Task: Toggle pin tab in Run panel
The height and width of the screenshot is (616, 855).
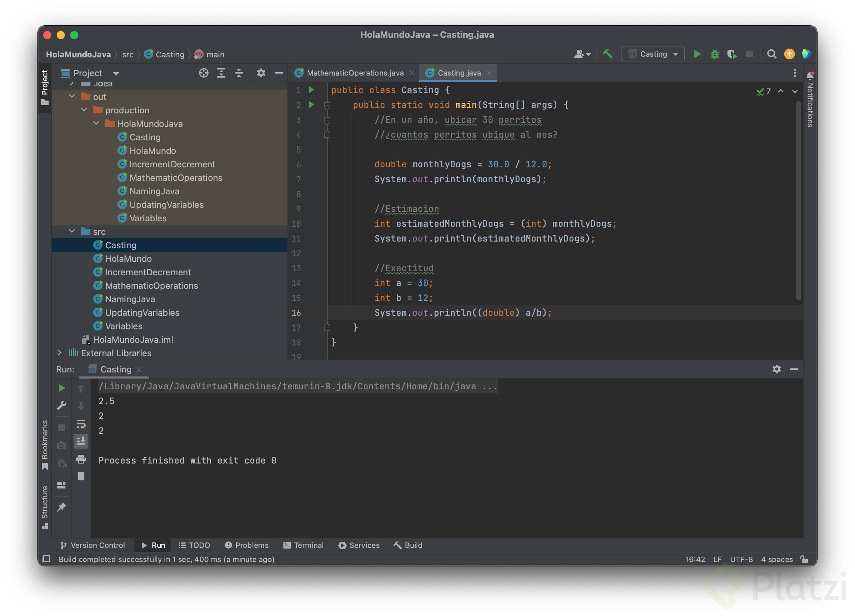Action: (x=61, y=507)
